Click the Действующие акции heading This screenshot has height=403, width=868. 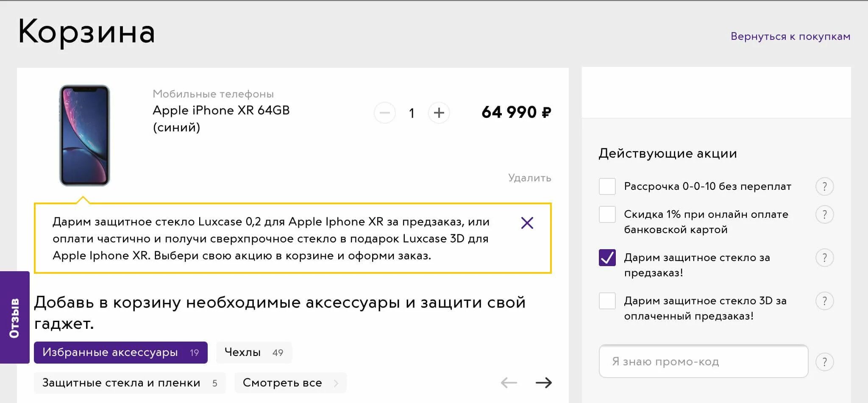click(668, 153)
